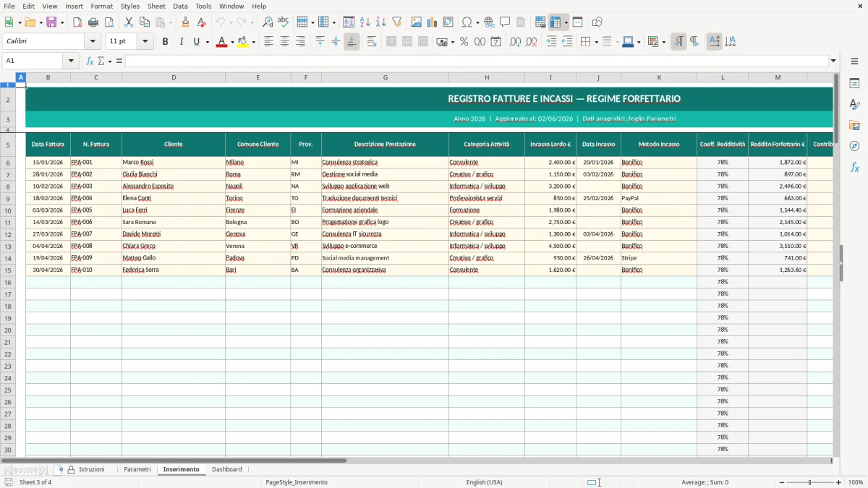Clear direct formatting
868x488 pixels.
coord(201,22)
